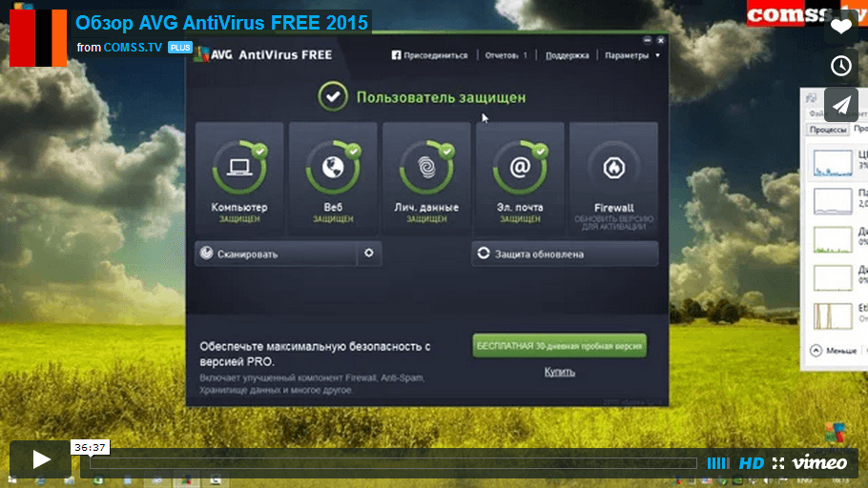Select Процессы tab in Task Manager
Screen dimensions: 868x488
(x=828, y=130)
